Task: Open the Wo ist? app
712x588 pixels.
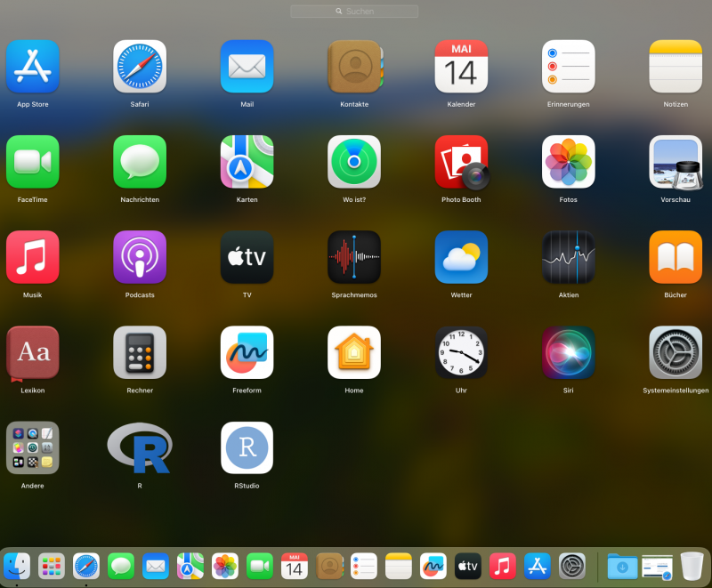Action: (354, 162)
